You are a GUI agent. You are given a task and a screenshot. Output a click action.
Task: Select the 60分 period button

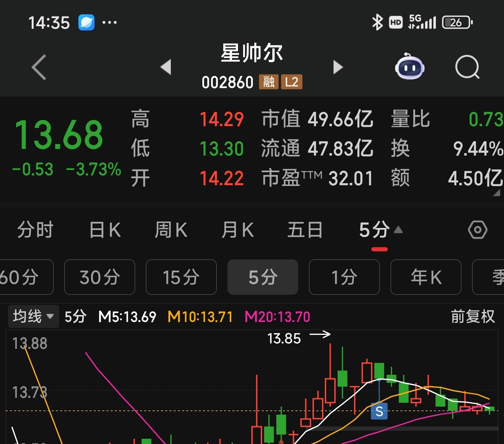point(26,277)
